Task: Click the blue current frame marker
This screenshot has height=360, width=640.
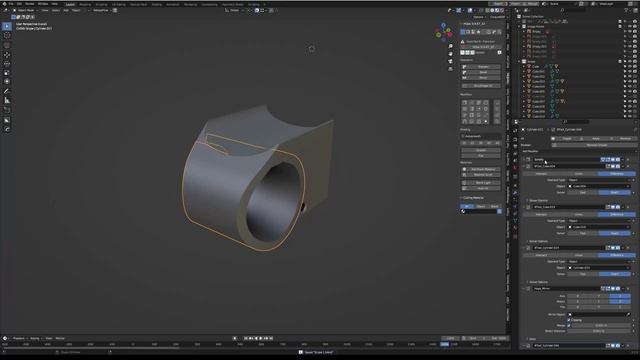Action: 444,344
